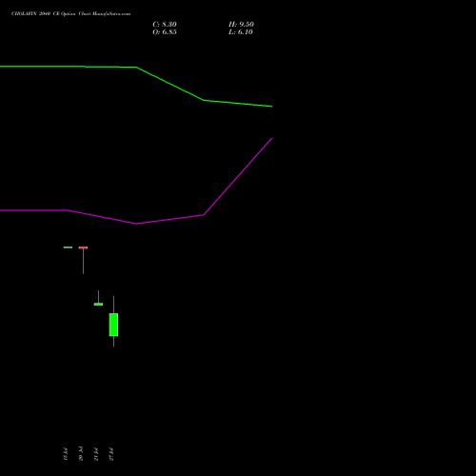Select the large green candlestick body
This screenshot has width=476, height=476.
coord(113,325)
